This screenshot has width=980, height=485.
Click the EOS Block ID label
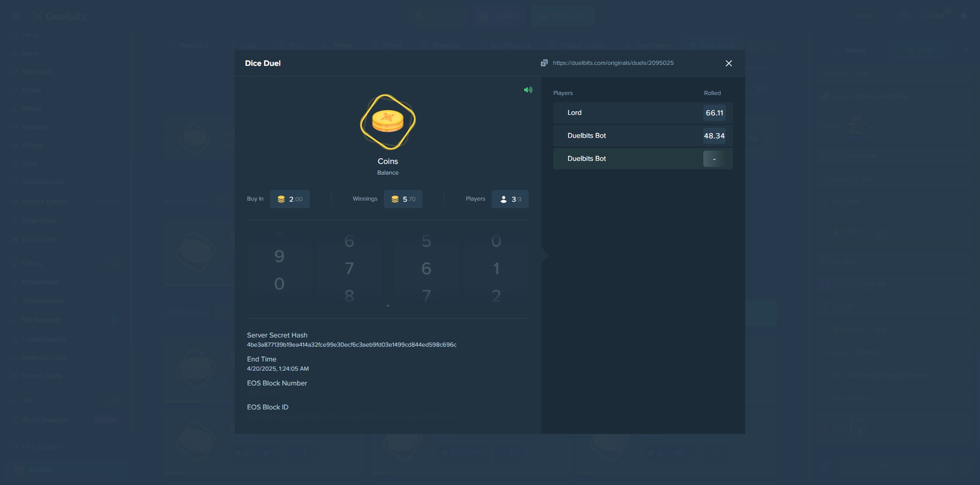(x=267, y=407)
